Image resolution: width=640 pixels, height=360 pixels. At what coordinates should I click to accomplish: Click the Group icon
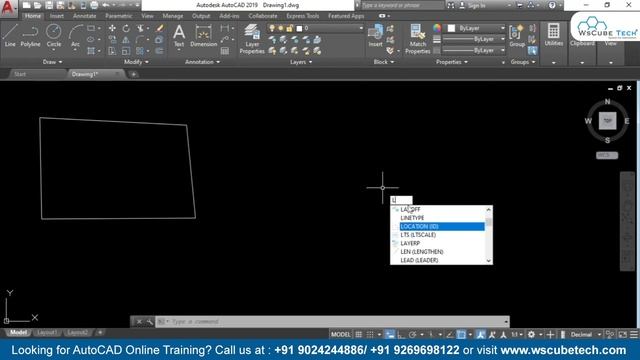517,35
